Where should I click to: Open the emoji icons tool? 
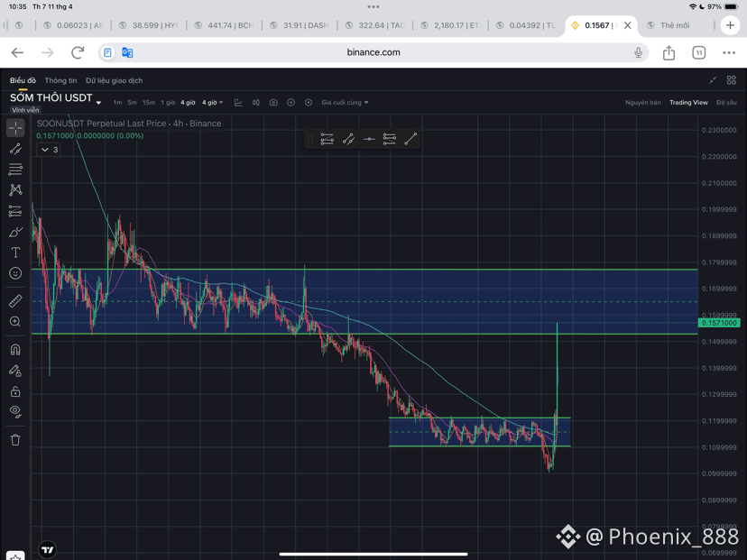pyautogui.click(x=15, y=273)
